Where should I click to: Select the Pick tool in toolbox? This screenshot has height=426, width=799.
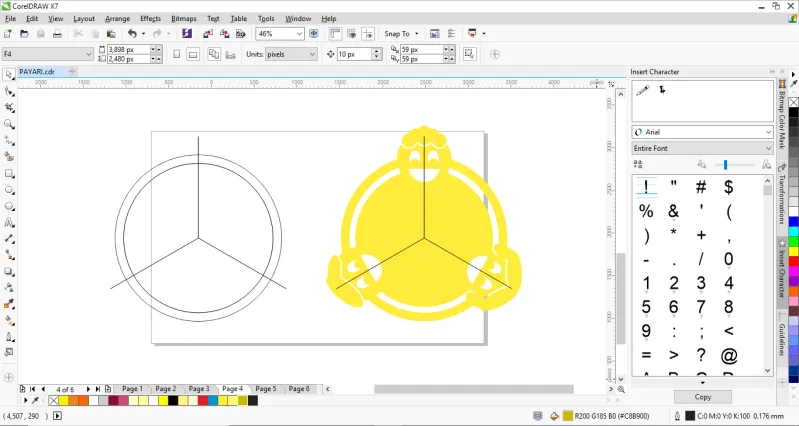[x=9, y=75]
